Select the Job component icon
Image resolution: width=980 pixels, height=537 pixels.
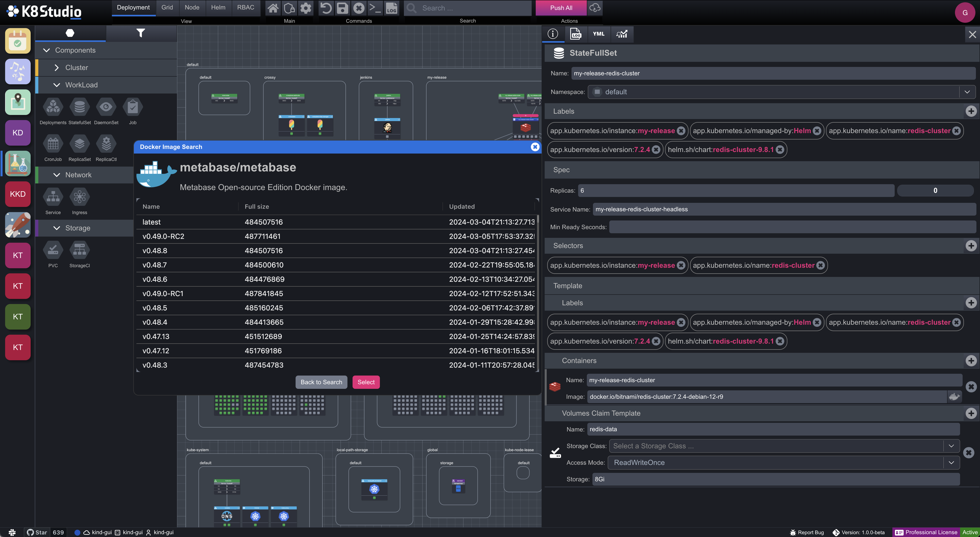[133, 107]
